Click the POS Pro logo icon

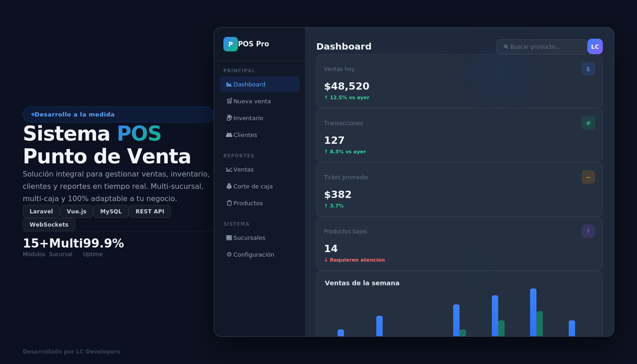(231, 44)
